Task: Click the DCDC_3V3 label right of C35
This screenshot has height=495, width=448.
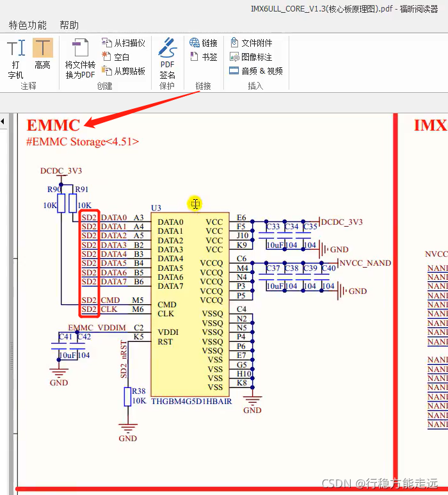Action: [x=342, y=222]
